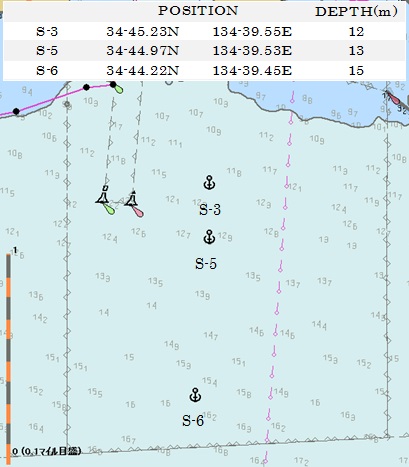Click longitude 134-39.55E cell
Screen dimensions: 409x467
[x=252, y=32]
